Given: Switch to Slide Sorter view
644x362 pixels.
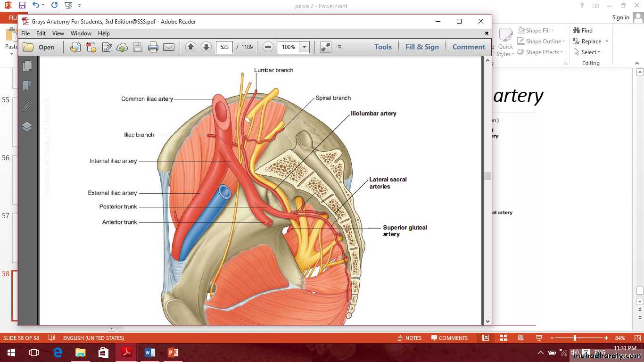Looking at the screenshot, I should [503, 338].
